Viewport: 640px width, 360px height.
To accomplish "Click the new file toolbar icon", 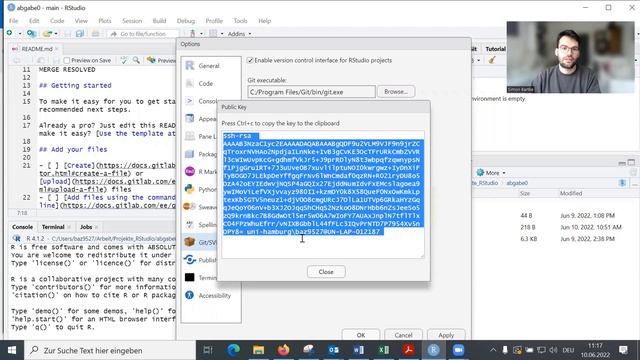I will 9,33.
